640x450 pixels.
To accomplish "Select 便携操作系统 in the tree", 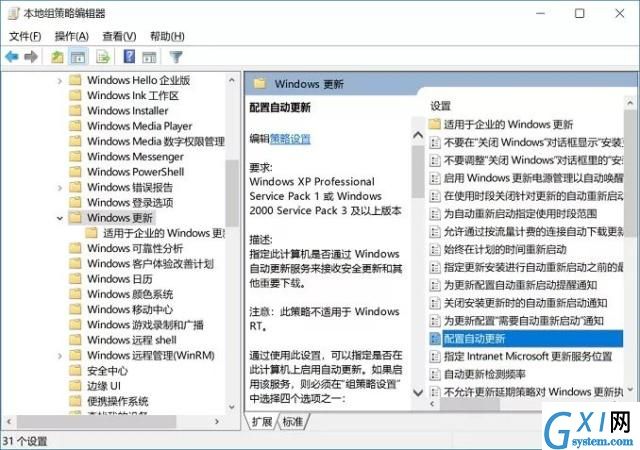I will 118,401.
